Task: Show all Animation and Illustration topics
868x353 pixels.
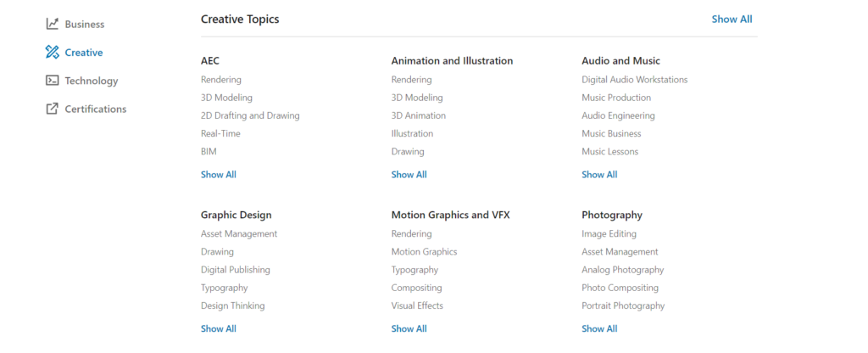Action: click(x=409, y=175)
